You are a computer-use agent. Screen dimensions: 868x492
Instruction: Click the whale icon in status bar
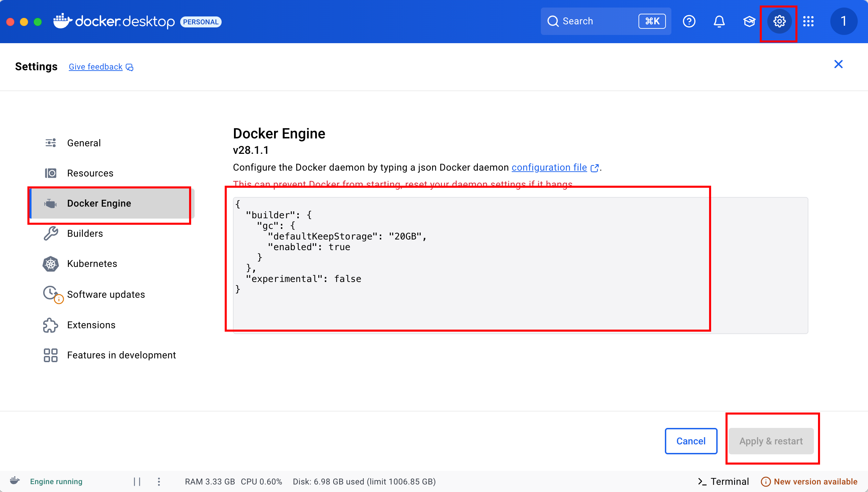(x=15, y=481)
